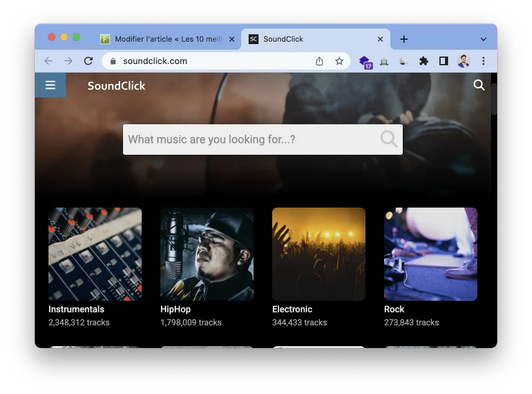Open the SoundClick hamburger menu
The width and height of the screenshot is (532, 394).
50,85
